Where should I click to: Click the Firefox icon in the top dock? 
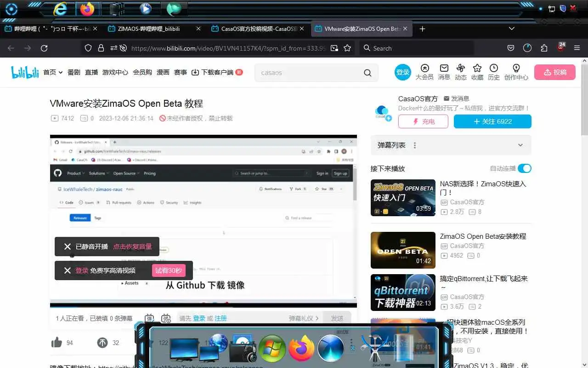point(87,9)
